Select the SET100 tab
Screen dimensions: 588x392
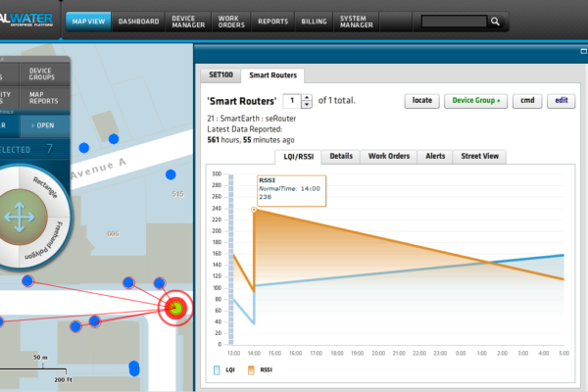coord(220,75)
